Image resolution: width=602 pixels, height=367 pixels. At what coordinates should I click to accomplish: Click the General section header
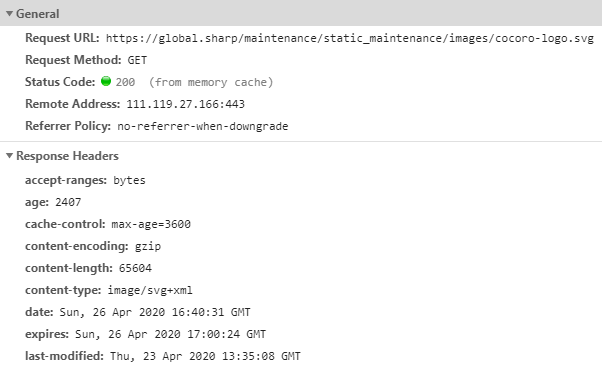301,13
